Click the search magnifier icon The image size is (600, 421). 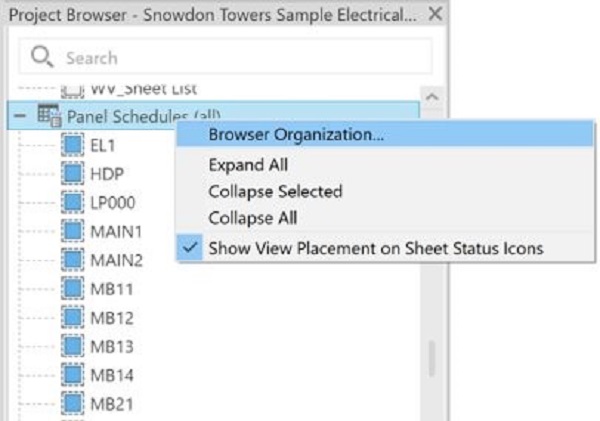(x=42, y=57)
